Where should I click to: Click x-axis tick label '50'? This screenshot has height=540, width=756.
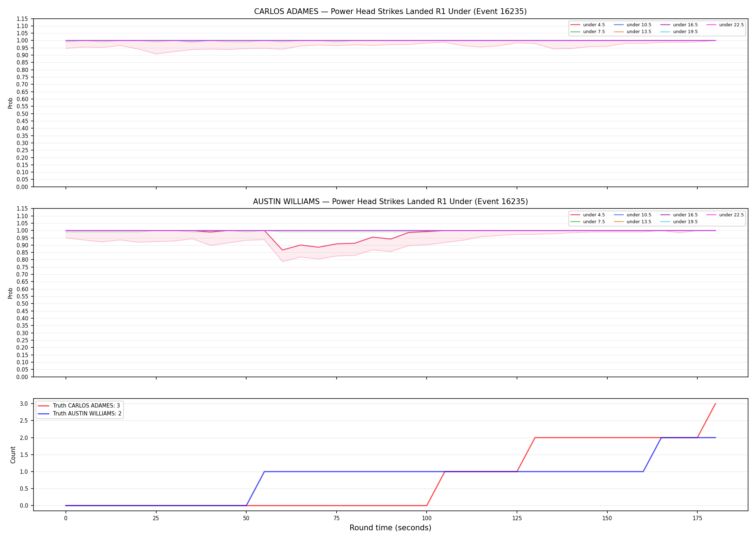[246, 518]
